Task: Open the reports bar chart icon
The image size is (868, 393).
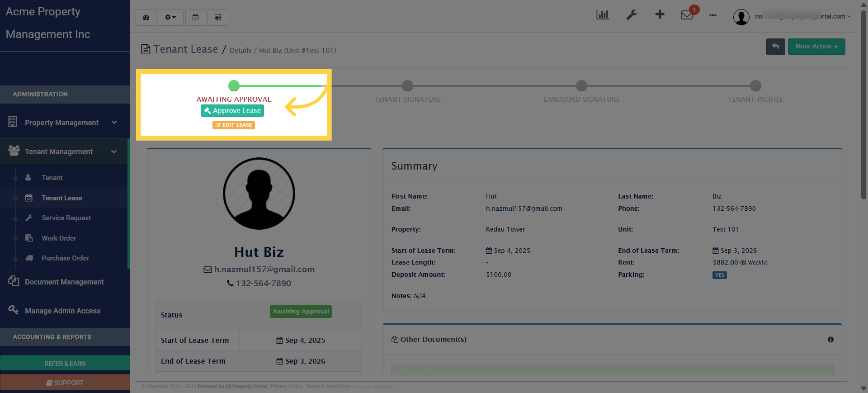Action: (x=603, y=14)
